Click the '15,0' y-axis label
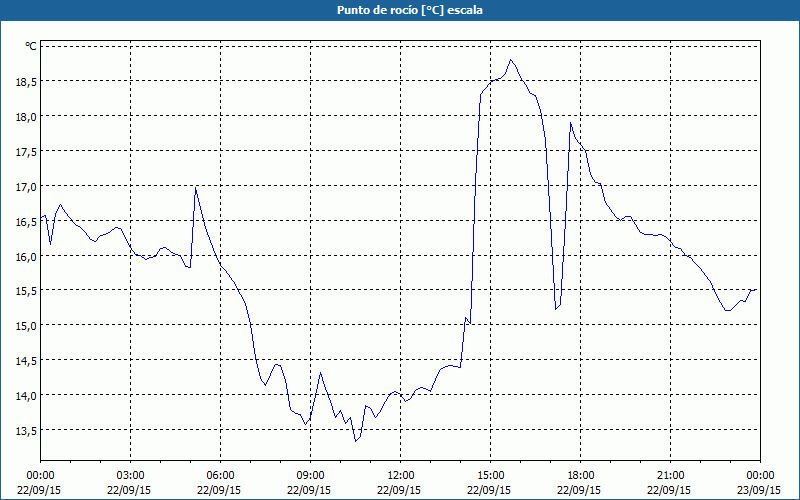 26,326
